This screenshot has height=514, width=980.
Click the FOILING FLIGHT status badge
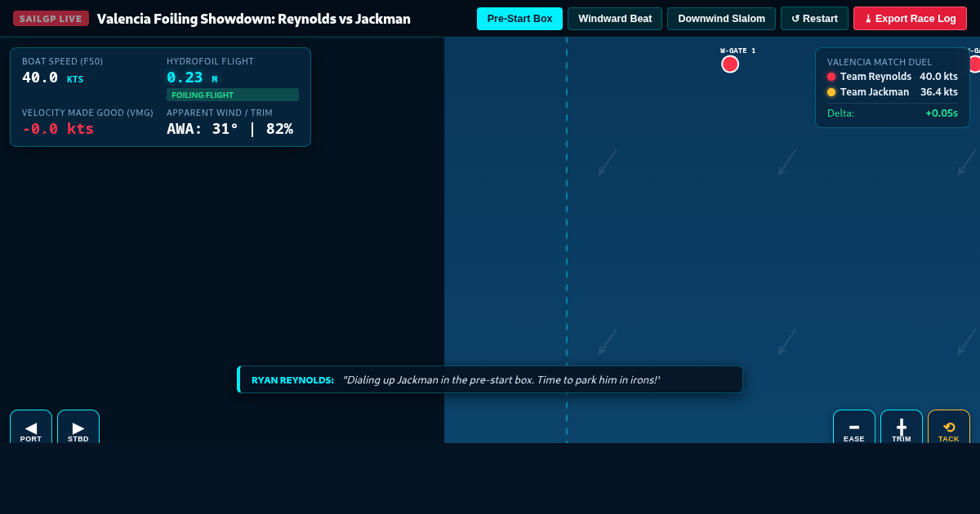click(233, 95)
